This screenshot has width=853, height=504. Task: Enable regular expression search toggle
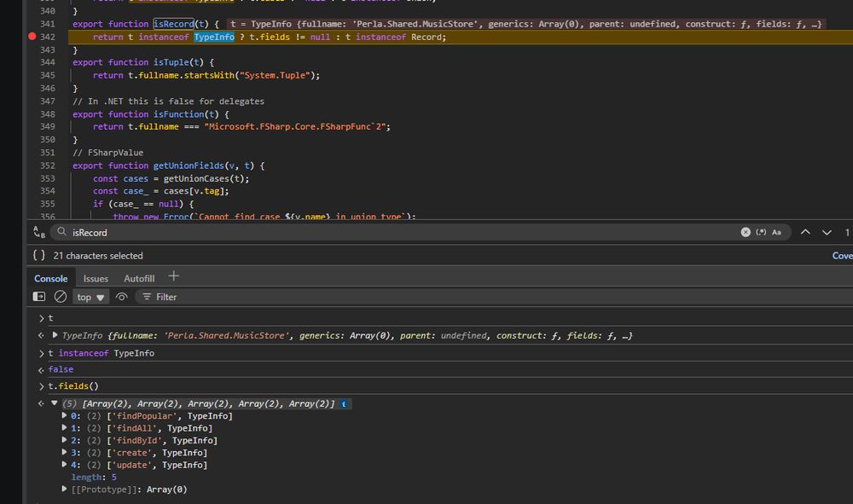pyautogui.click(x=761, y=232)
